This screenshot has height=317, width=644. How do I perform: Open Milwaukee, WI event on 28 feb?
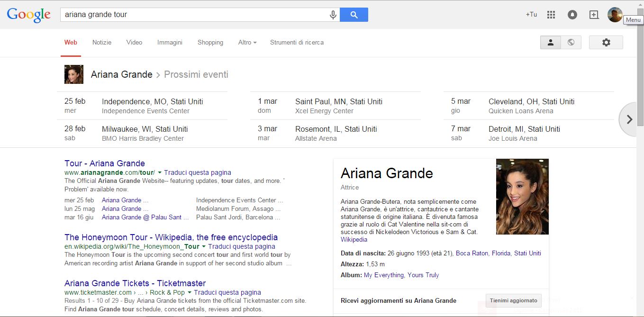[142, 133]
